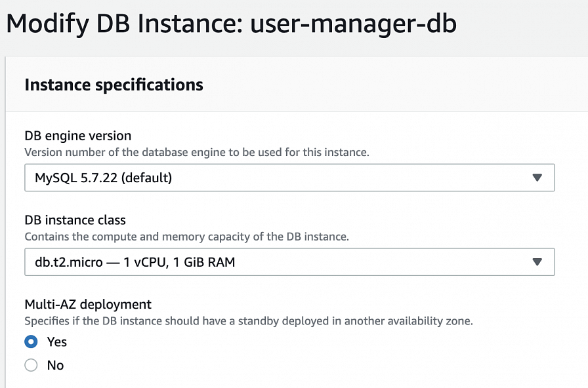Image resolution: width=588 pixels, height=388 pixels.
Task: Click "user-manager-db" in the page title
Action: click(353, 24)
